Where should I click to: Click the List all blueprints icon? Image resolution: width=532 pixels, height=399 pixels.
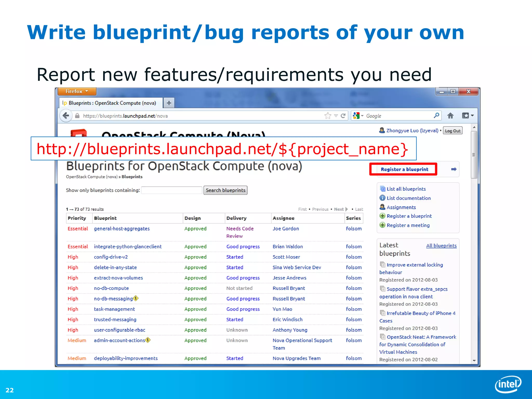pos(383,189)
